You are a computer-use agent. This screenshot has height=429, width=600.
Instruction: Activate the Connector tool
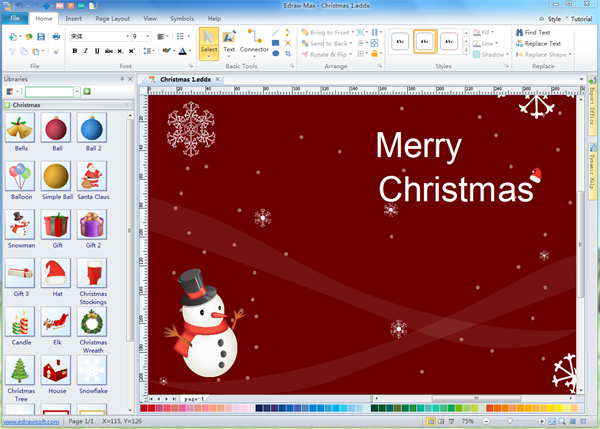[x=254, y=44]
